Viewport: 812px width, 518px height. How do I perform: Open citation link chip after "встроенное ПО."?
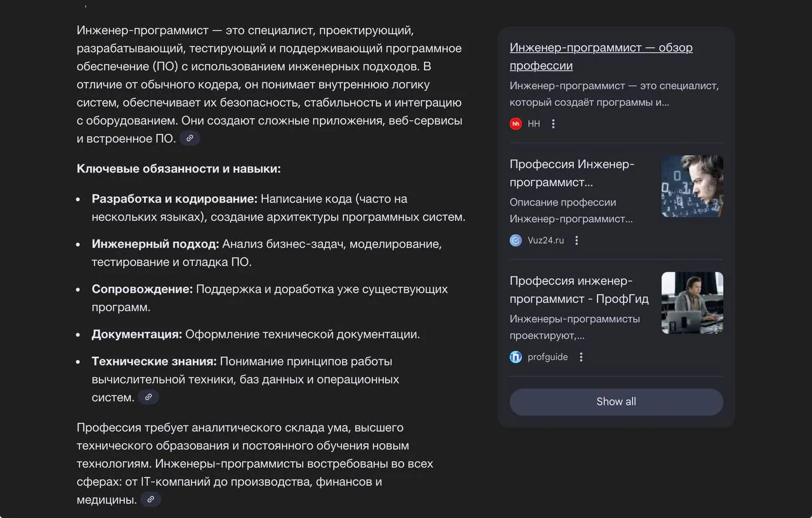click(190, 138)
